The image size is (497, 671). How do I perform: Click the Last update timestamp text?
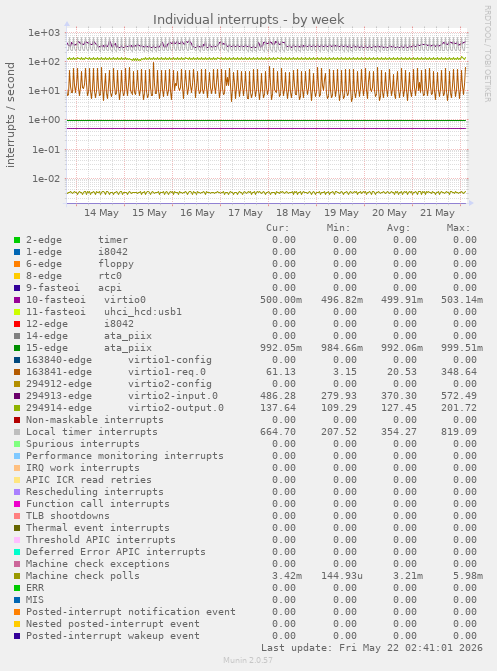372,648
